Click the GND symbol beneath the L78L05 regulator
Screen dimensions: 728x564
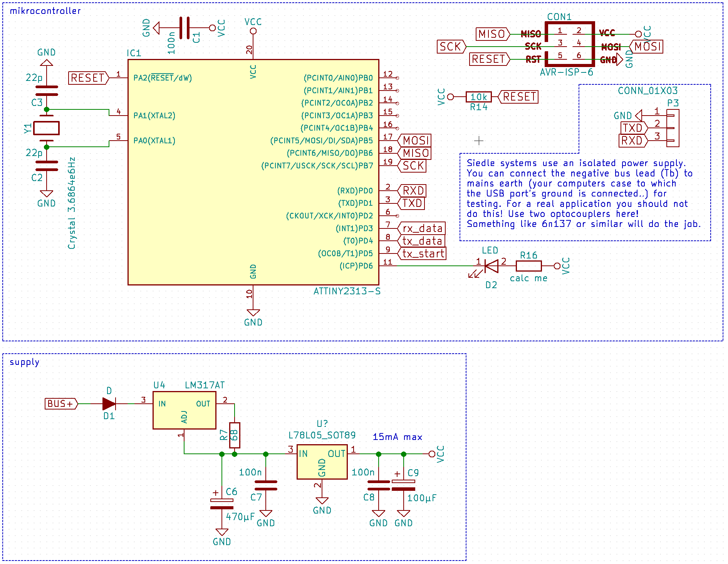[x=322, y=500]
